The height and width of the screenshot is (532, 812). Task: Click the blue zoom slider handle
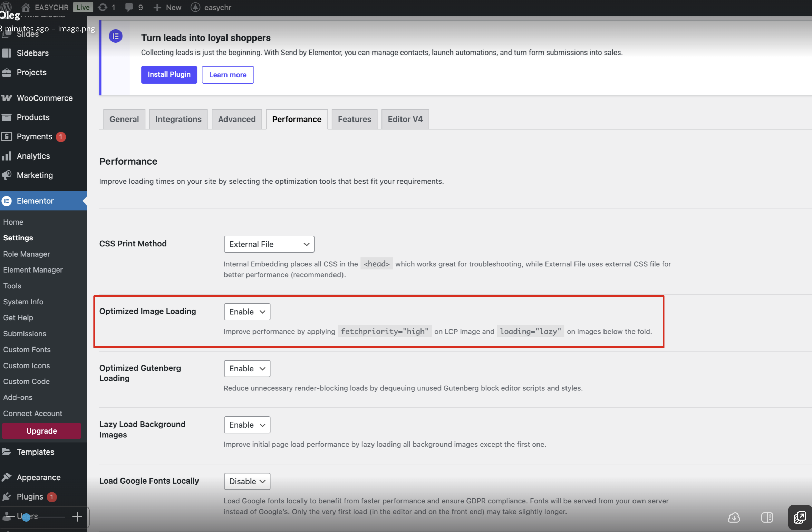[x=26, y=517]
